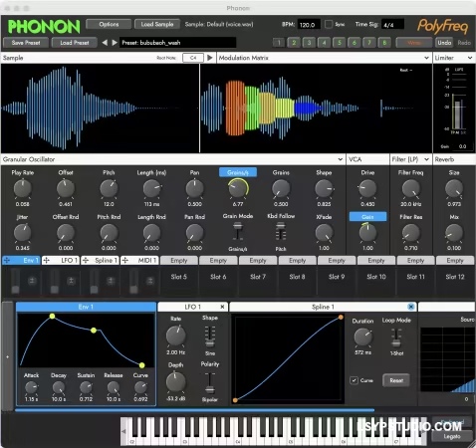476x448 pixels.
Task: Click the Drive knob in the VCA section
Action: [367, 188]
